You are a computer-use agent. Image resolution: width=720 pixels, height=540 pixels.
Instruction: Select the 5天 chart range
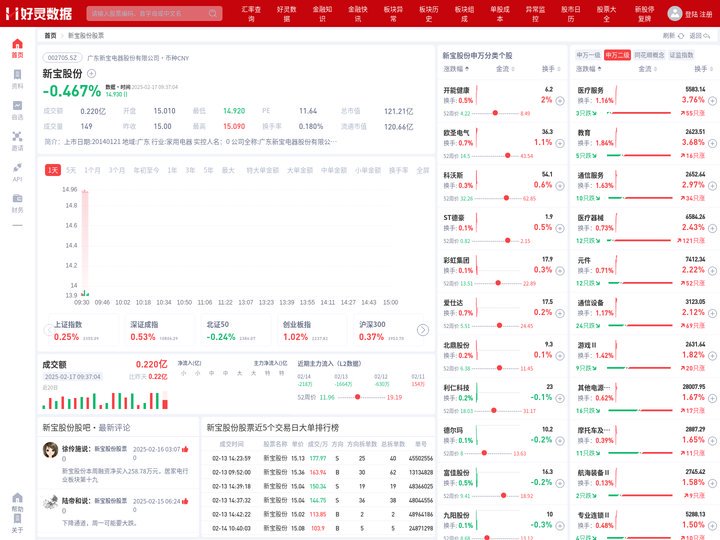click(x=71, y=170)
